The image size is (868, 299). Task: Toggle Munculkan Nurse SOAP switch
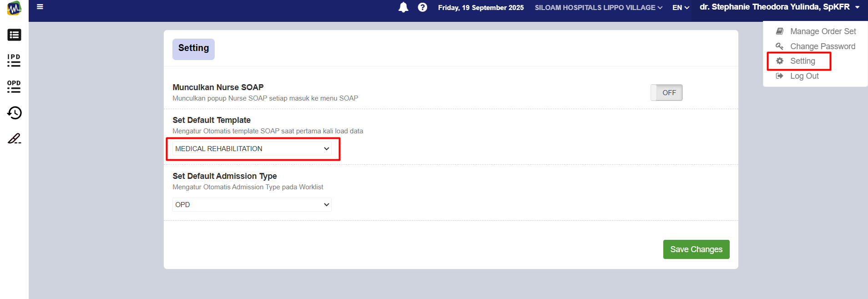click(x=666, y=93)
